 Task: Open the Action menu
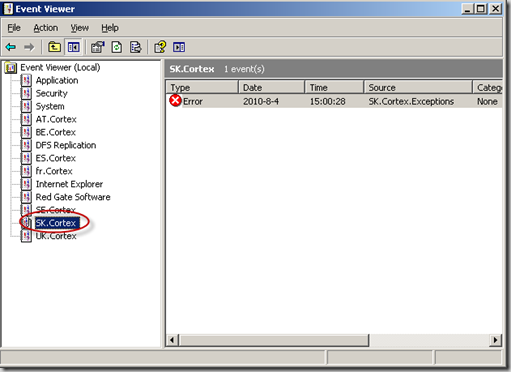coord(46,28)
